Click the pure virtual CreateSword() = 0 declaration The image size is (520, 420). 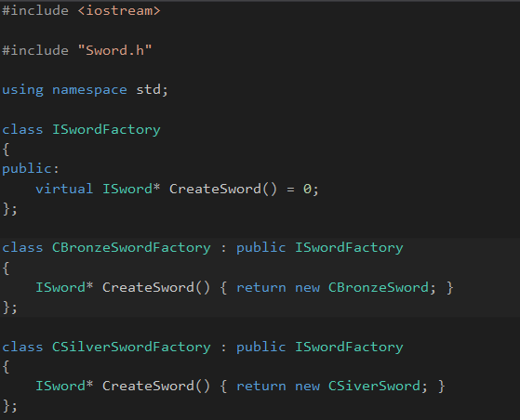[x=244, y=189]
